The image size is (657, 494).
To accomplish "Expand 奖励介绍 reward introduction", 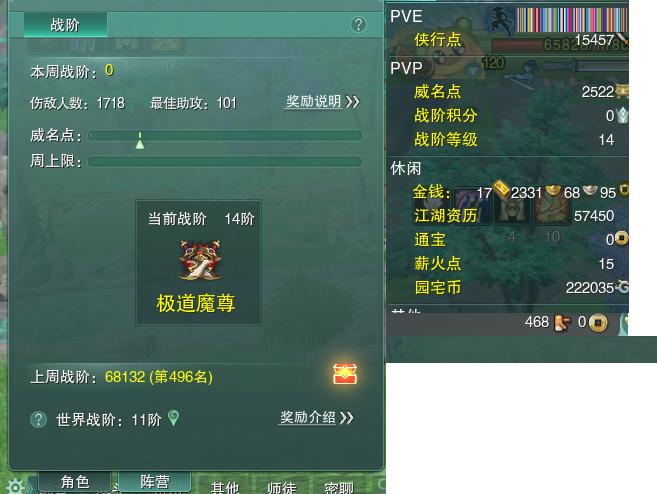I will [x=316, y=417].
